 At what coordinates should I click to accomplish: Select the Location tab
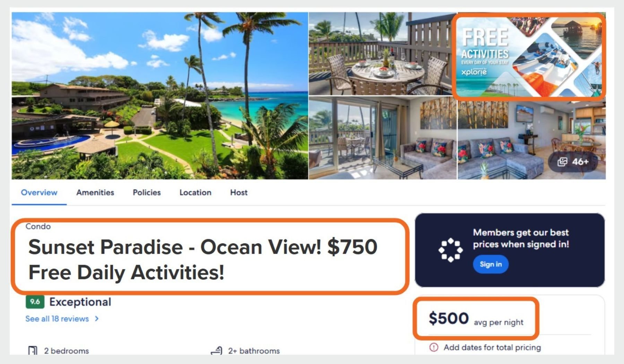pos(195,192)
